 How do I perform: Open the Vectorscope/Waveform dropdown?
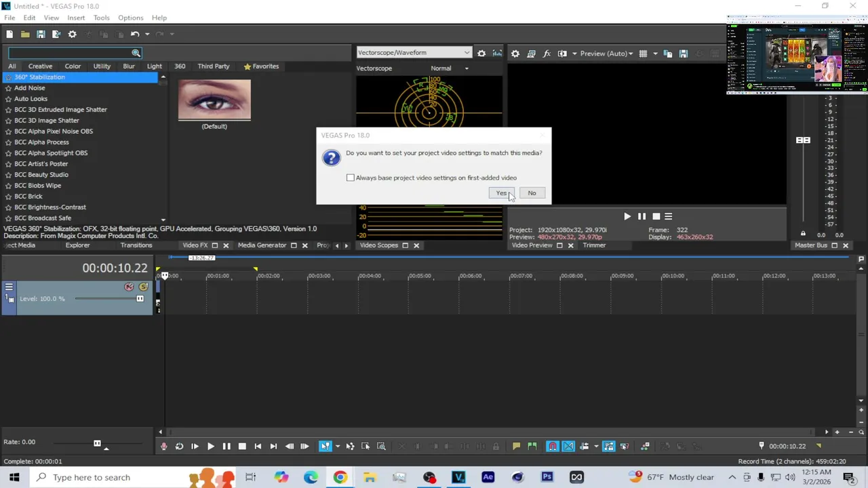(x=414, y=52)
